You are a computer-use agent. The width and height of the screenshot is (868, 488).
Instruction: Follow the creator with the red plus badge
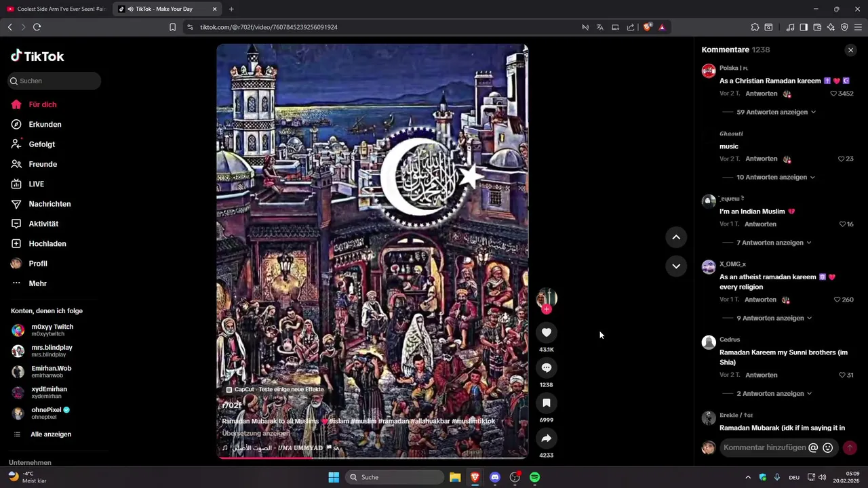(547, 309)
